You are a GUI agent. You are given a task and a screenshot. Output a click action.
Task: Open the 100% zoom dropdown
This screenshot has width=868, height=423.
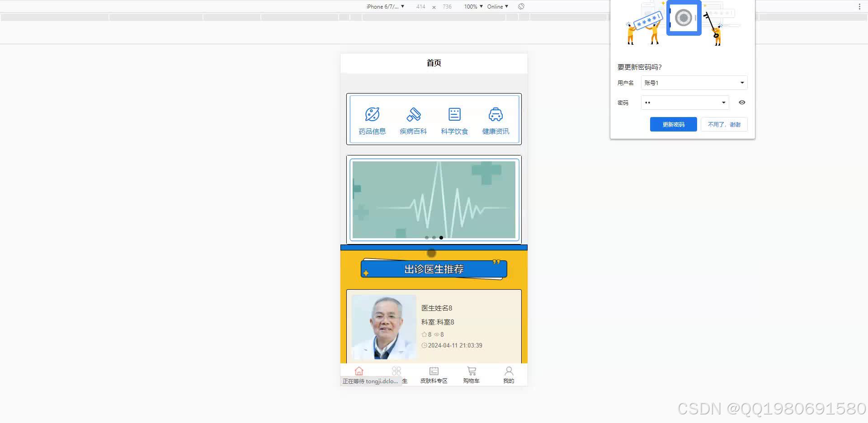473,6
